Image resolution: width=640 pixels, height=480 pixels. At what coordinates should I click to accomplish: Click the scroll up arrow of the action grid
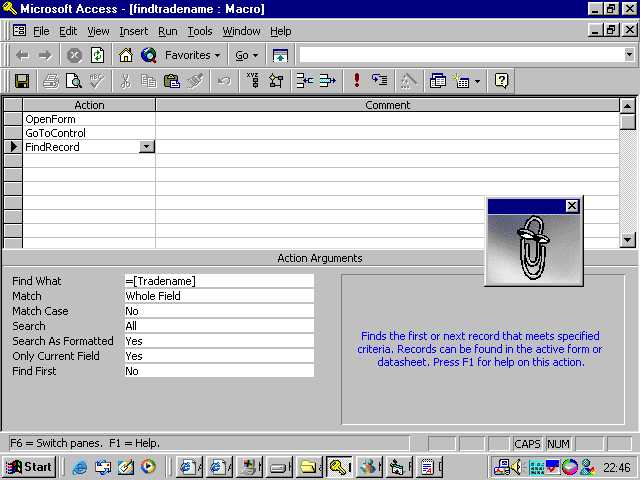(627, 106)
